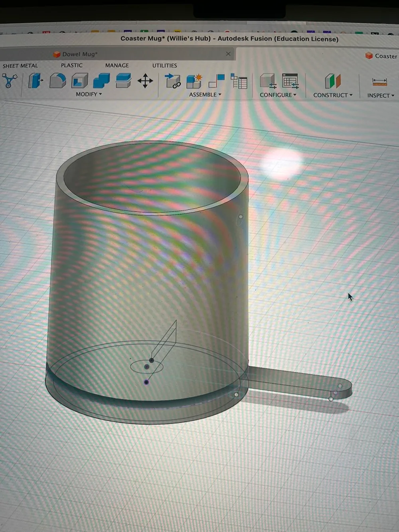Open the MODIFY dropdown menu
Screen dimensions: 399x532
pyautogui.click(x=89, y=94)
